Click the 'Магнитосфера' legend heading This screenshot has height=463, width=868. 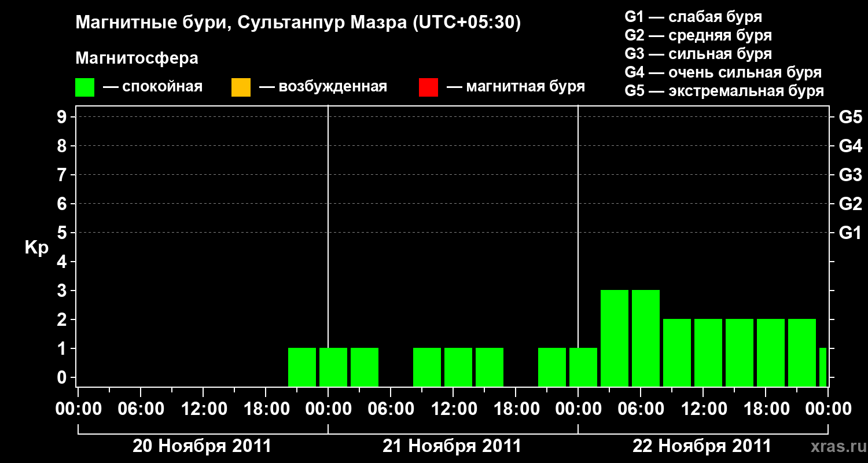click(x=137, y=58)
